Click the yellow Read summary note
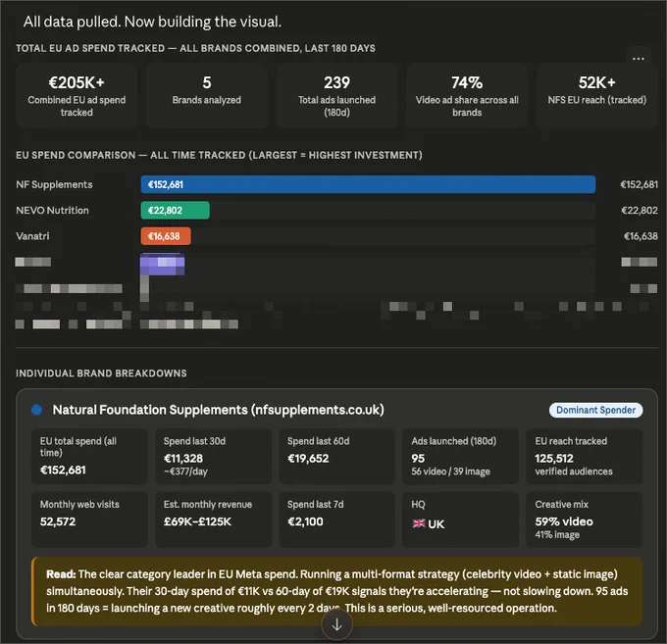Image resolution: width=667 pixels, height=644 pixels. coord(336,591)
